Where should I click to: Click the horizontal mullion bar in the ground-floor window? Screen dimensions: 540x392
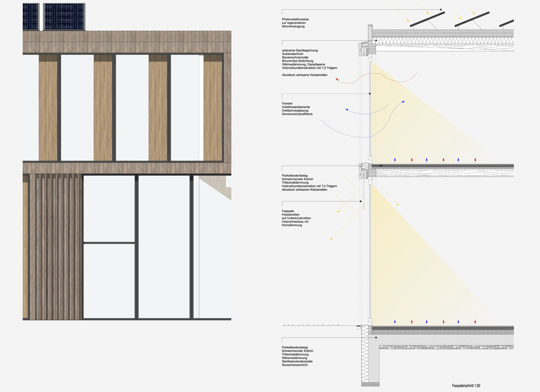coord(109,243)
